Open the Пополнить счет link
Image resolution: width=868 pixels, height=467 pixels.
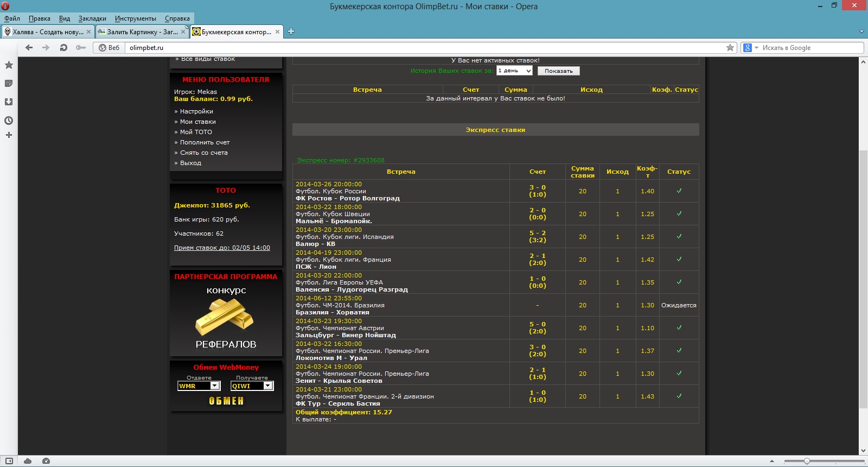pyautogui.click(x=205, y=142)
